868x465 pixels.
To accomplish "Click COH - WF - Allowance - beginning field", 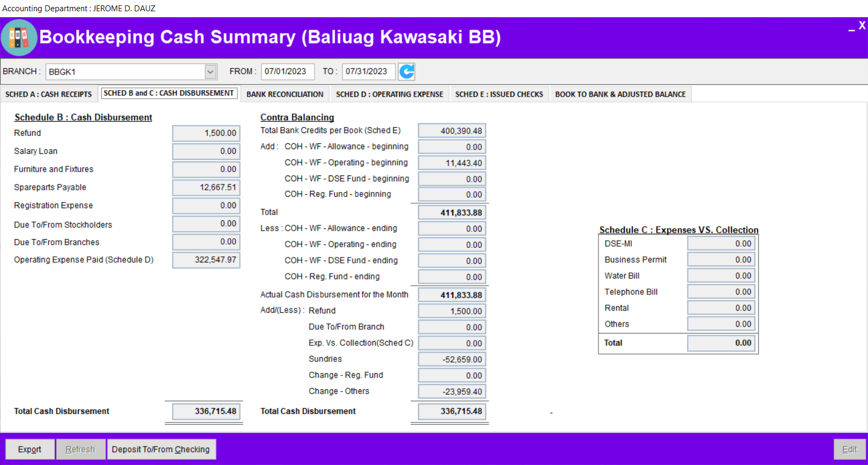I will pyautogui.click(x=452, y=147).
